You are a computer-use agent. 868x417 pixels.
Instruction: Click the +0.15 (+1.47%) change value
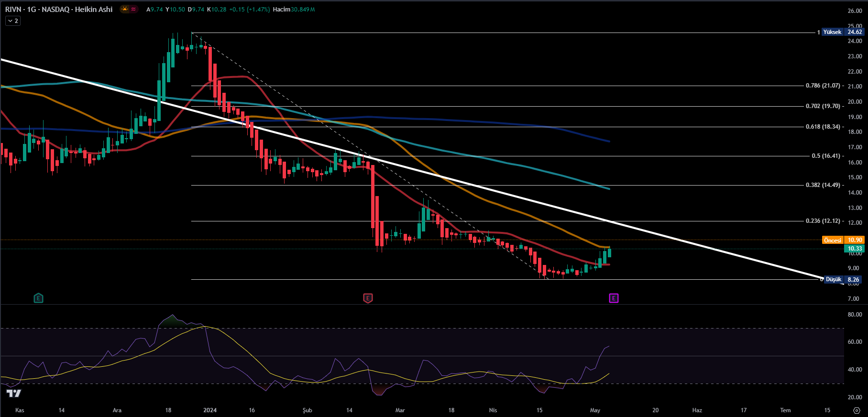click(250, 9)
